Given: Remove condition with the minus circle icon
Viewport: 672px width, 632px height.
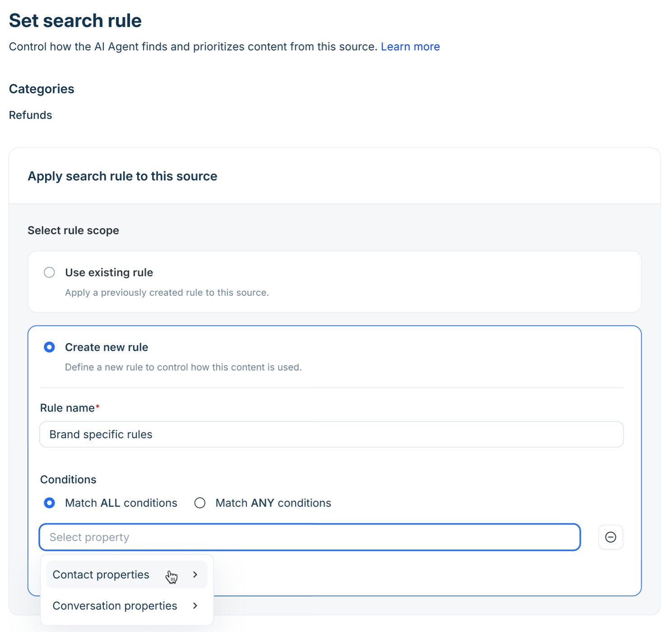Looking at the screenshot, I should 611,537.
